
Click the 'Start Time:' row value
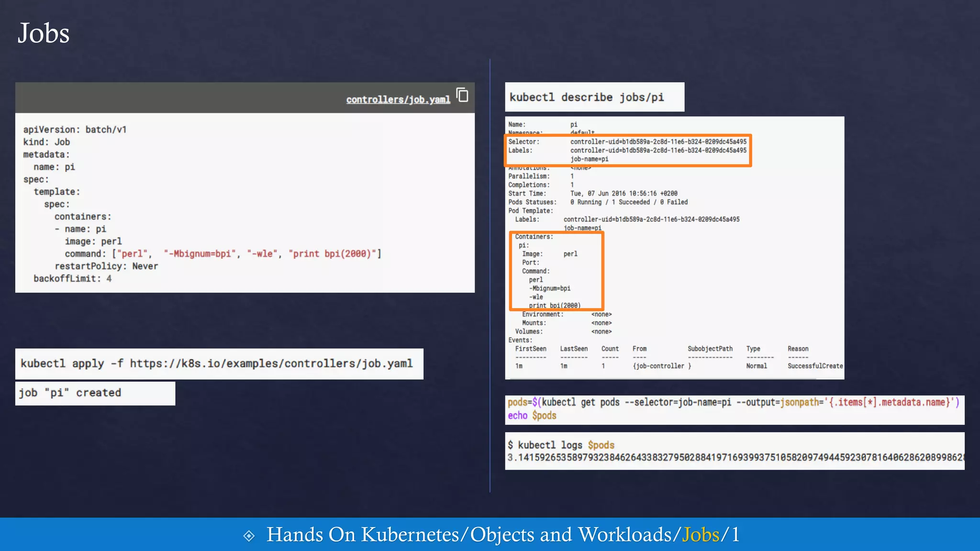pyautogui.click(x=624, y=193)
